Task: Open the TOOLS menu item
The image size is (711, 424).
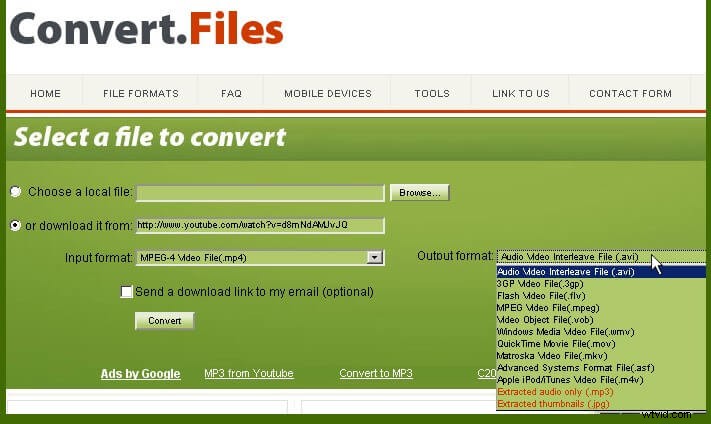Action: click(432, 93)
